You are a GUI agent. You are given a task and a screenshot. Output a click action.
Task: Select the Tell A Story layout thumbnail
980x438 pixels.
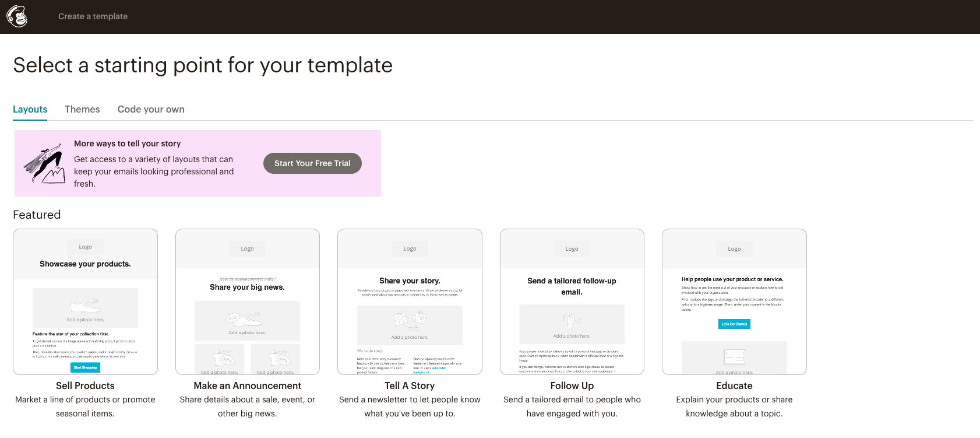(410, 302)
